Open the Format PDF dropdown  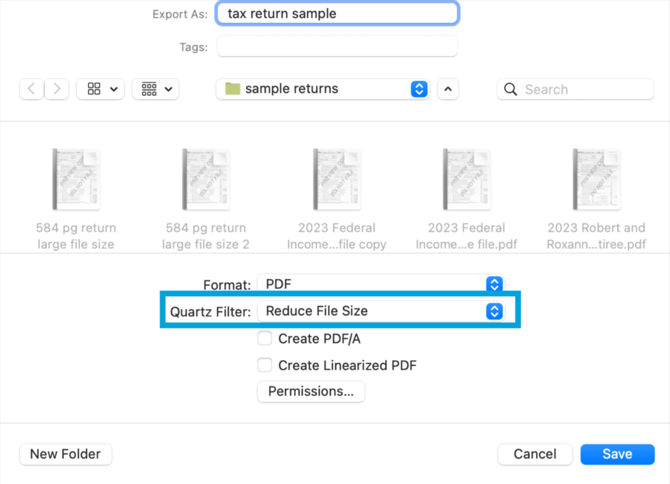[x=380, y=284]
